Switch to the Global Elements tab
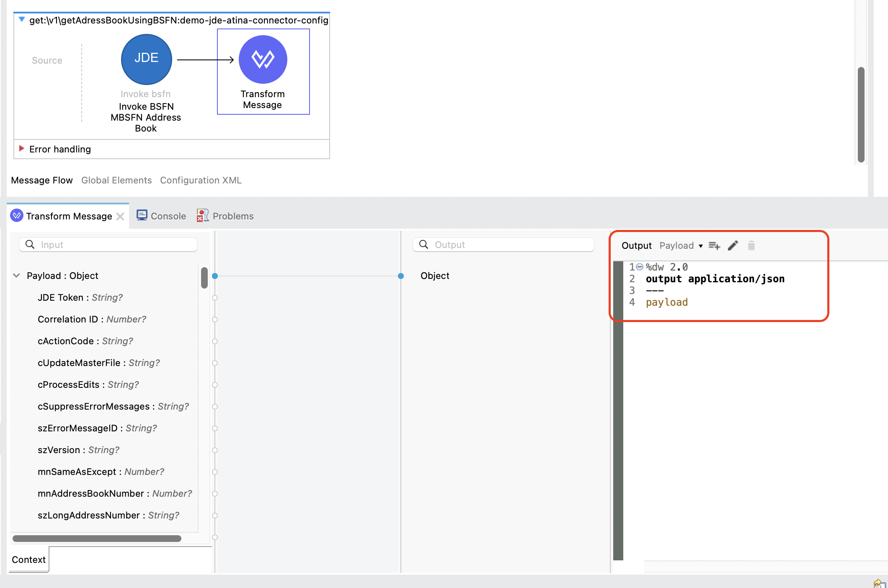Screen dimensions: 888x588 (116, 180)
